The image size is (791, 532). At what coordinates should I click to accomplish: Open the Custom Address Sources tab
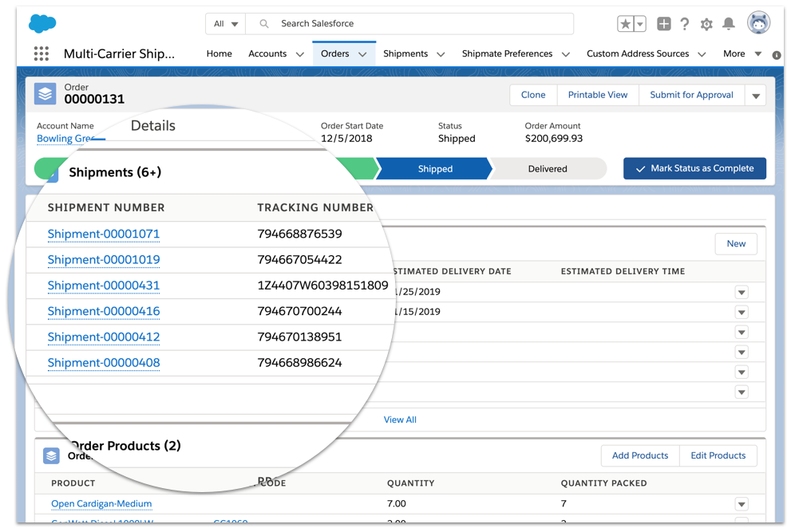pyautogui.click(x=638, y=53)
